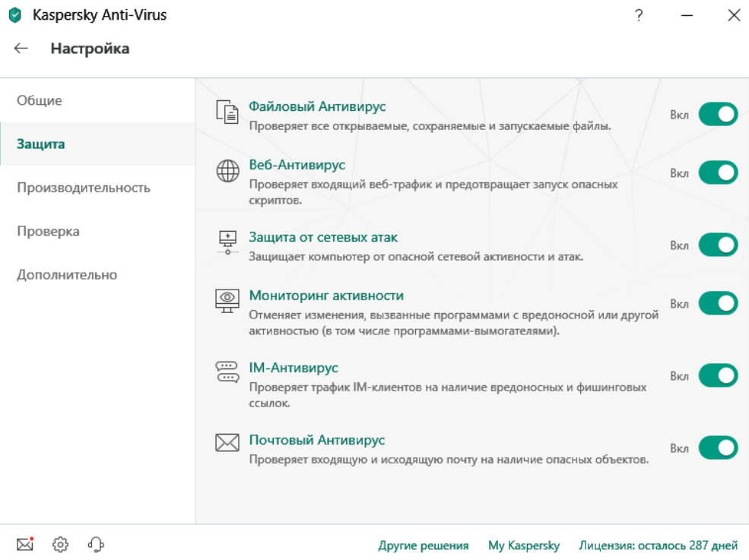Click the network attack protection monitor icon

point(228,242)
